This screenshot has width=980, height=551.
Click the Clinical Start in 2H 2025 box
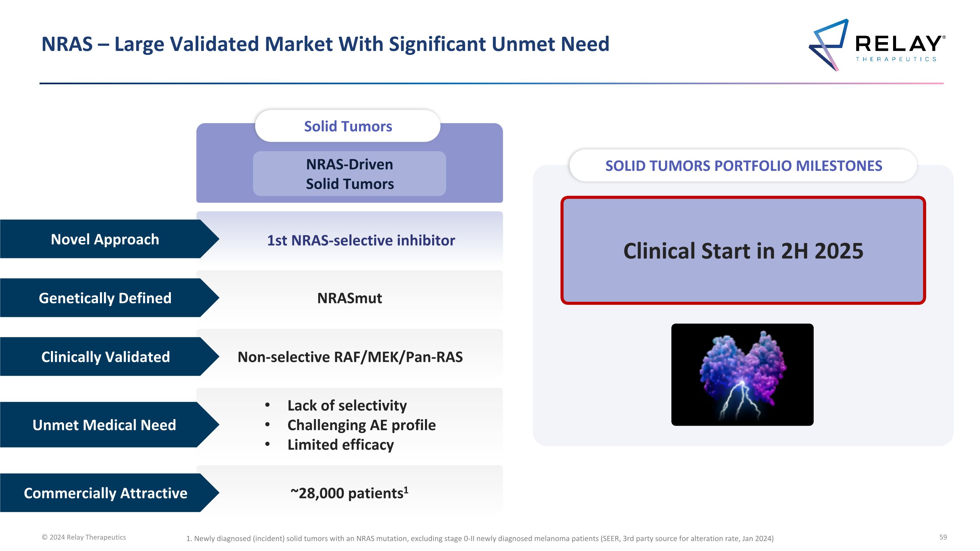click(x=743, y=251)
